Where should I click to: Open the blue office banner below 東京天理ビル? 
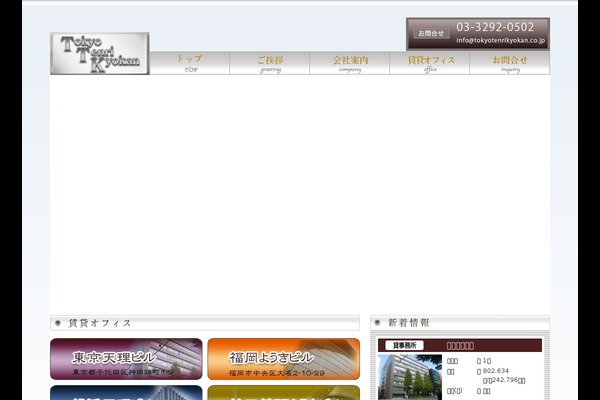pyautogui.click(x=126, y=393)
